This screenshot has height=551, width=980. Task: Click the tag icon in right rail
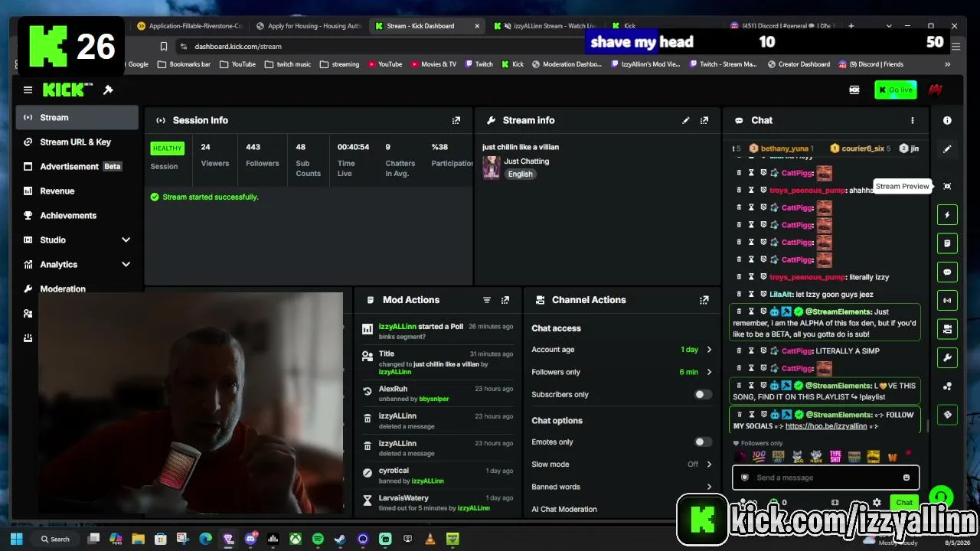[947, 415]
